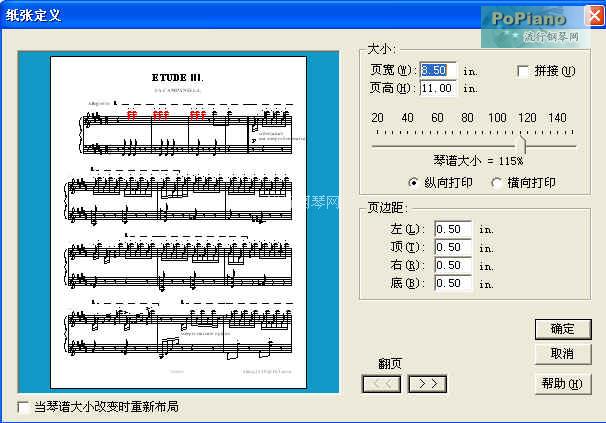Go to the previous page with << button
The image size is (606, 423).
click(385, 383)
